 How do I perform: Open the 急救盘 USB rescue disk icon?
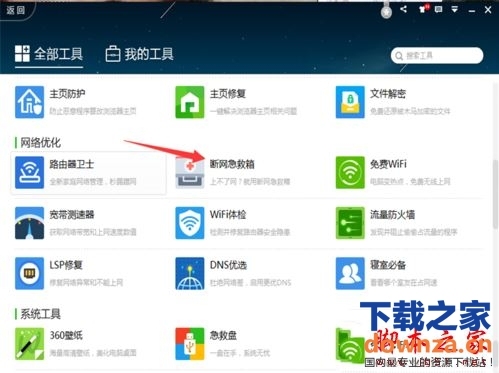pyautogui.click(x=190, y=344)
